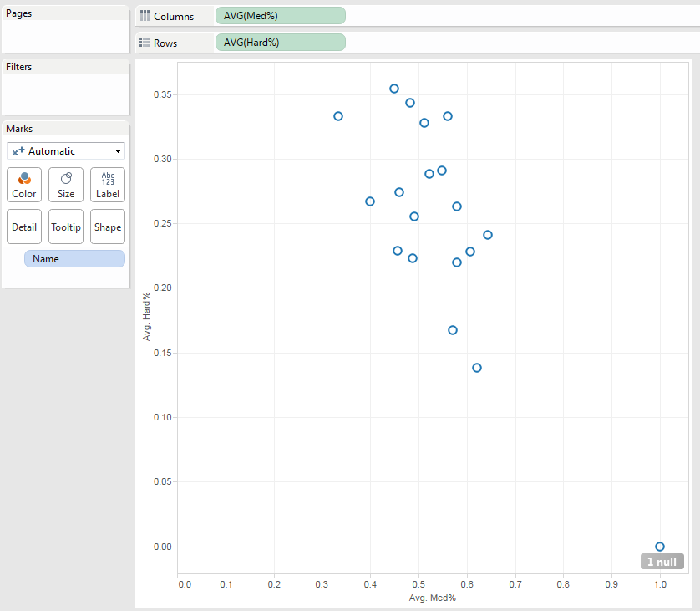Click the Shape button on the Marks card

107,227
